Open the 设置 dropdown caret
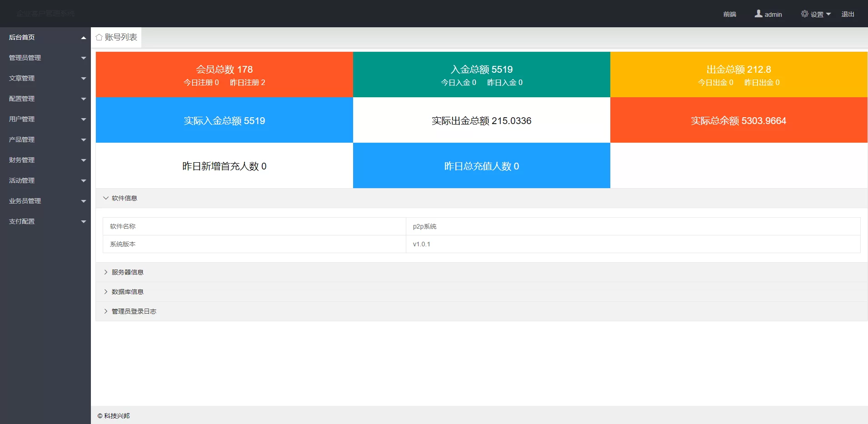Viewport: 868px width, 424px height. [828, 14]
